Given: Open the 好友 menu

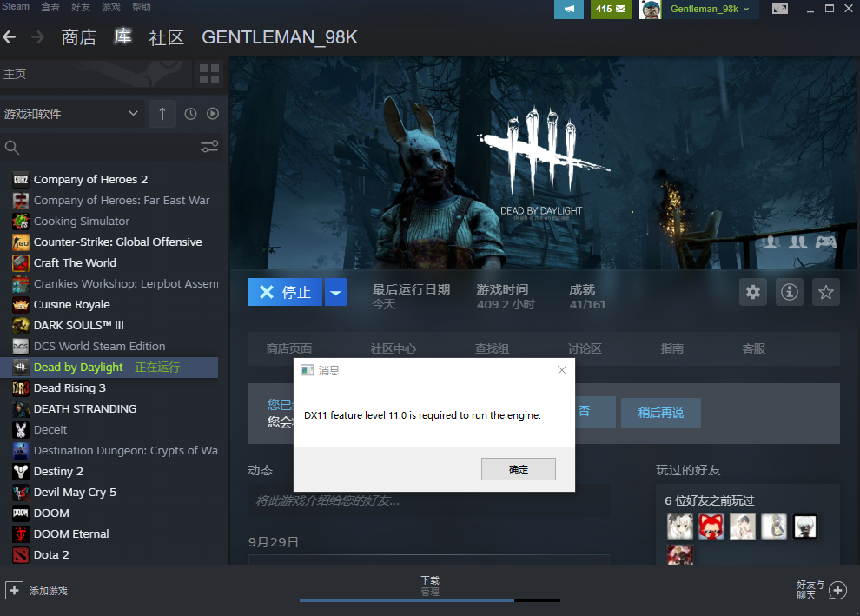Looking at the screenshot, I should (x=81, y=7).
